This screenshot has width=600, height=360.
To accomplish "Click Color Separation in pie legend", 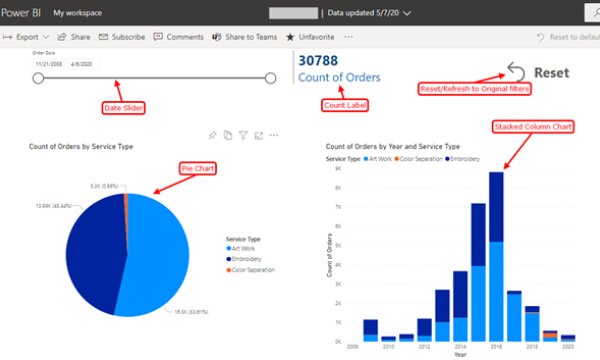I will (x=251, y=270).
